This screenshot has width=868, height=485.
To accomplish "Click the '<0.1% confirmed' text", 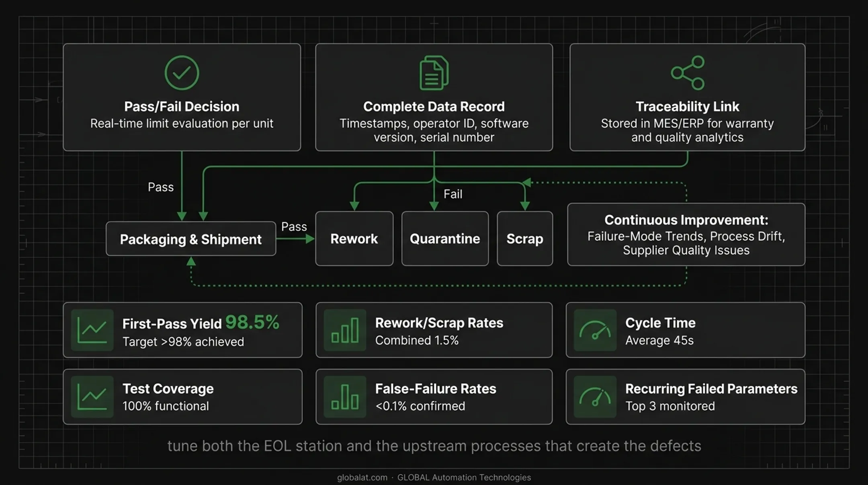I will click(x=420, y=406).
